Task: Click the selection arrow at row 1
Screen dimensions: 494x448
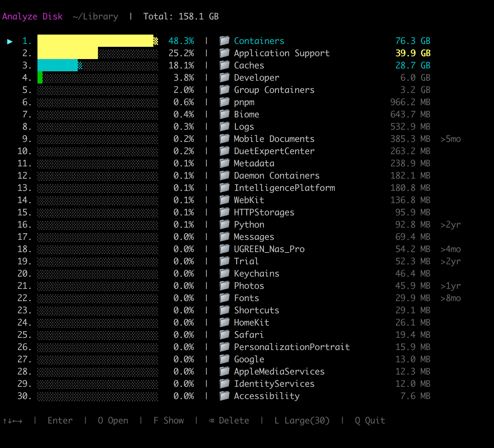Action: pos(10,41)
